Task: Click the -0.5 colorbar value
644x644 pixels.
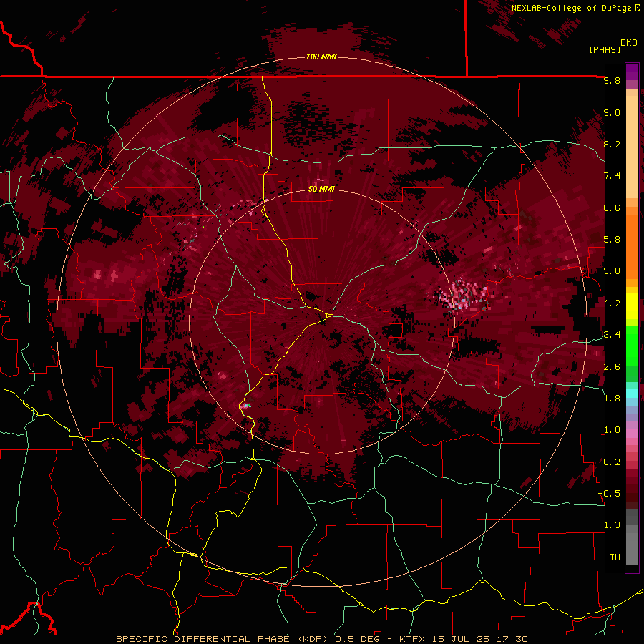Action: pyautogui.click(x=610, y=494)
